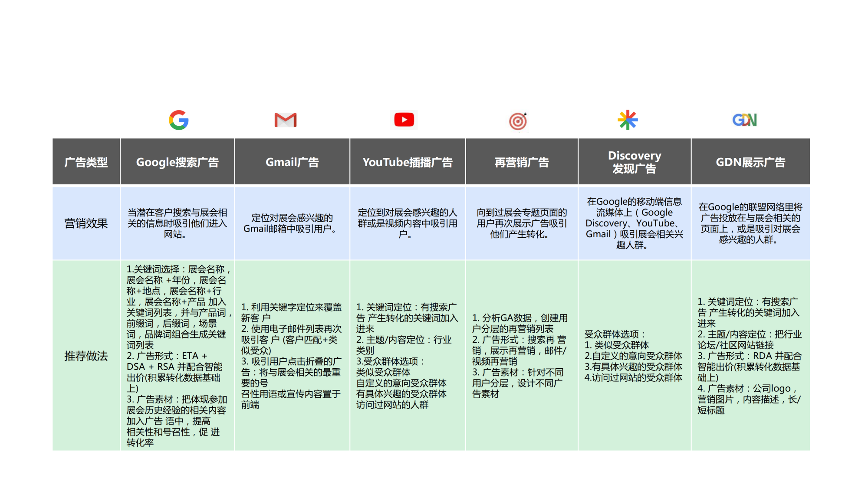Click the 营销效果 row label

coord(86,223)
